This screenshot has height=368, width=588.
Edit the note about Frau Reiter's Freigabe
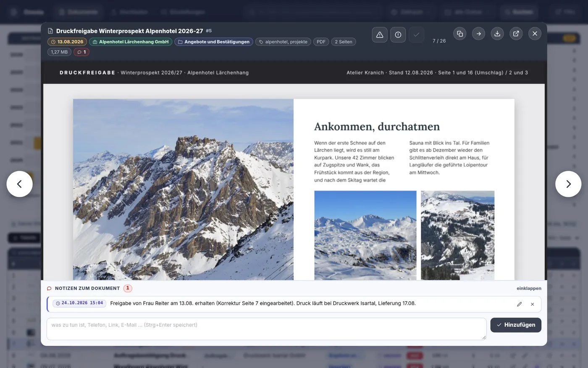tap(520, 304)
